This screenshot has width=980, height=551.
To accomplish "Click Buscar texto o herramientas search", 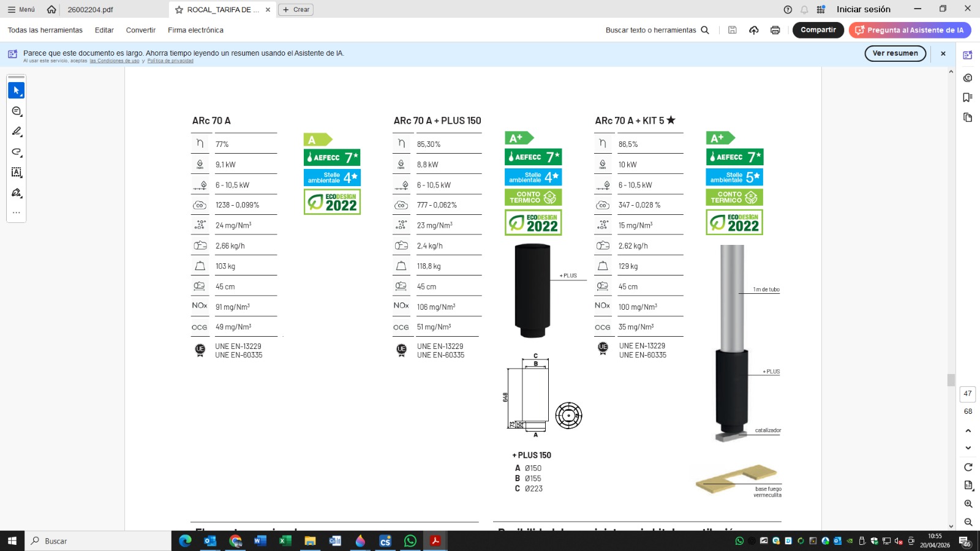I will click(x=657, y=30).
